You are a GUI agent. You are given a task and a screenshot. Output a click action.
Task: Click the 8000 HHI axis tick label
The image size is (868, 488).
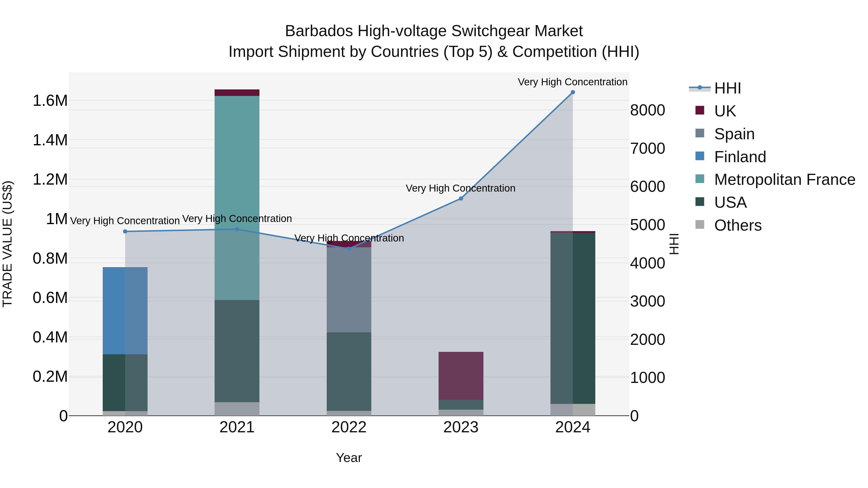click(x=648, y=110)
